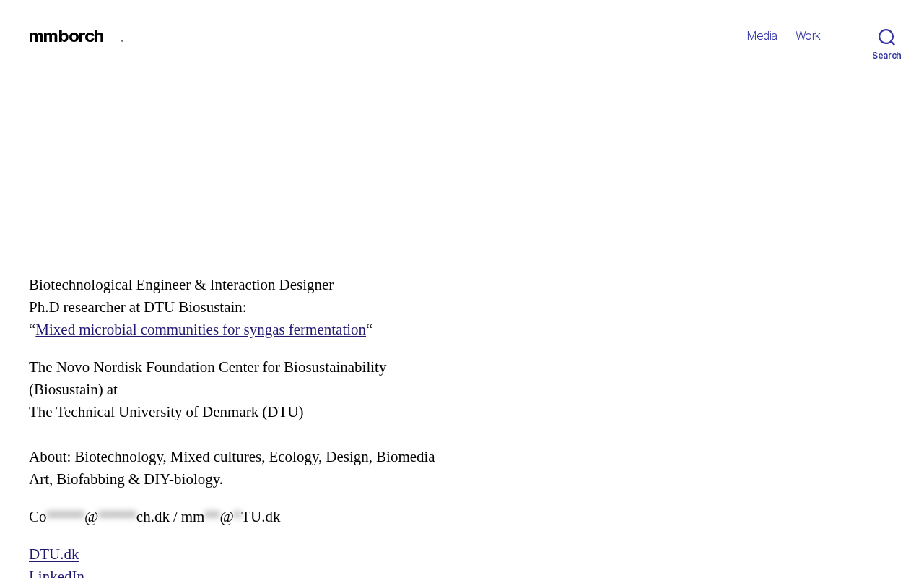Visit the DTU.dk link
This screenshot has height=578, width=924.
[54, 555]
